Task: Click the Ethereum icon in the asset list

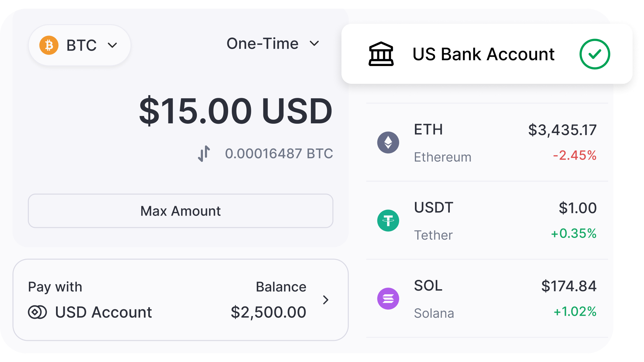Action: click(x=388, y=142)
